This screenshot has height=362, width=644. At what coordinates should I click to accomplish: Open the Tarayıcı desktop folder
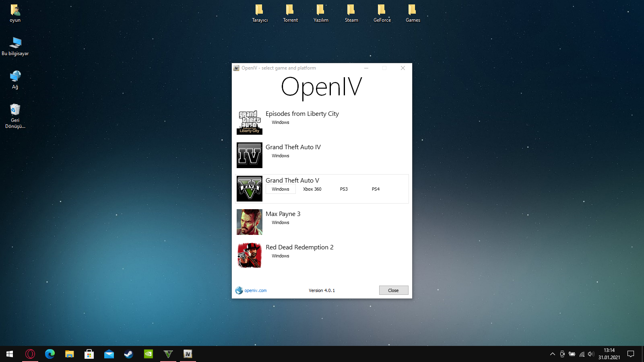click(260, 14)
